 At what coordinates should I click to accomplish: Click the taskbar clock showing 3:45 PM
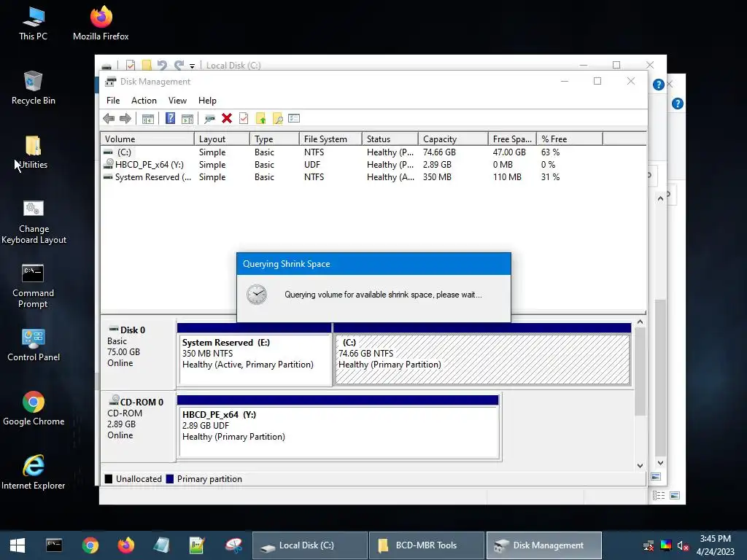tap(715, 545)
